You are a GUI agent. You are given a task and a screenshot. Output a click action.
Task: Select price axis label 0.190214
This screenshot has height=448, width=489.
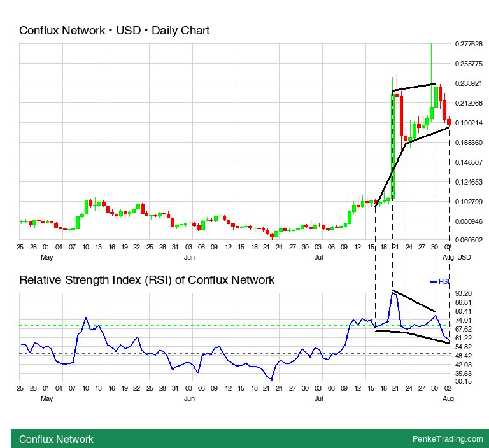click(x=469, y=123)
